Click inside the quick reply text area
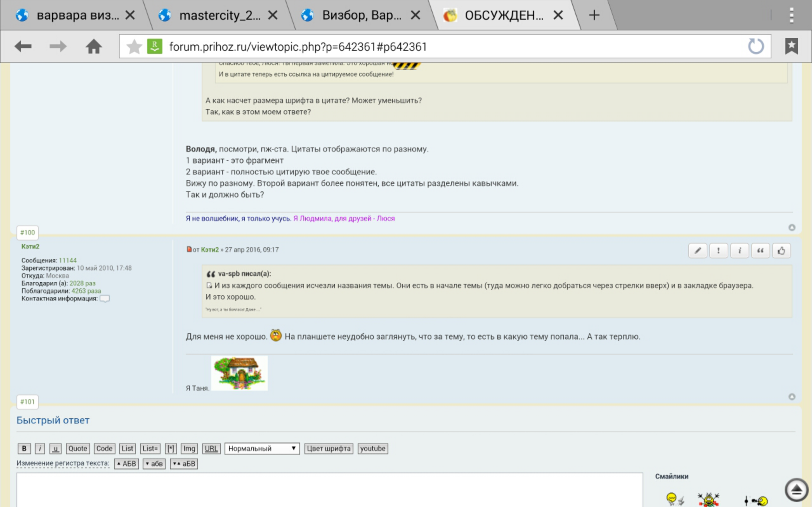 click(329, 490)
